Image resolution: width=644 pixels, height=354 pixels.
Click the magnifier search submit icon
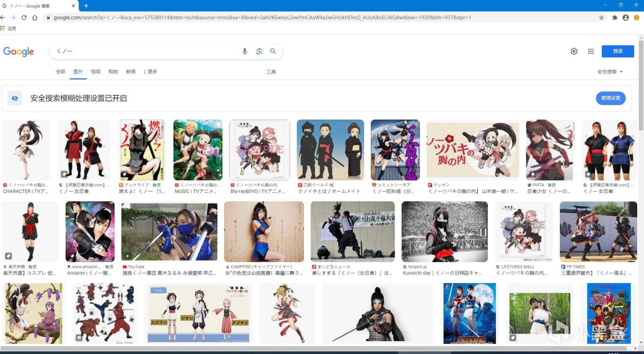pyautogui.click(x=273, y=51)
